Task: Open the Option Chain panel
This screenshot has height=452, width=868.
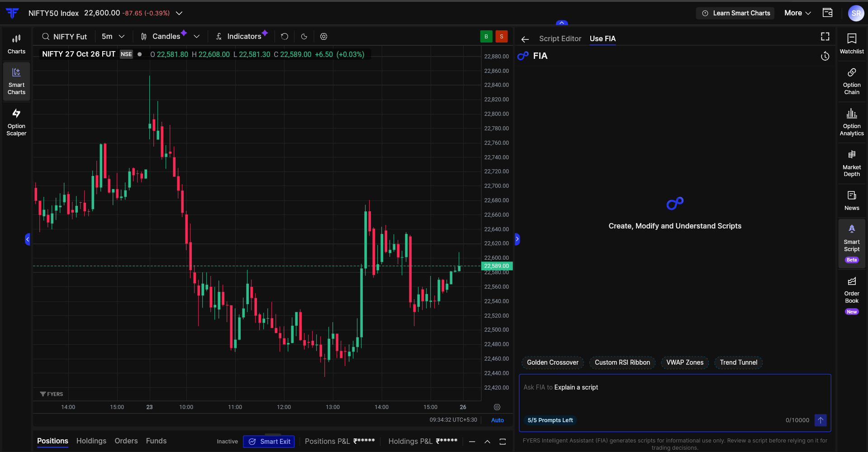Action: 852,81
